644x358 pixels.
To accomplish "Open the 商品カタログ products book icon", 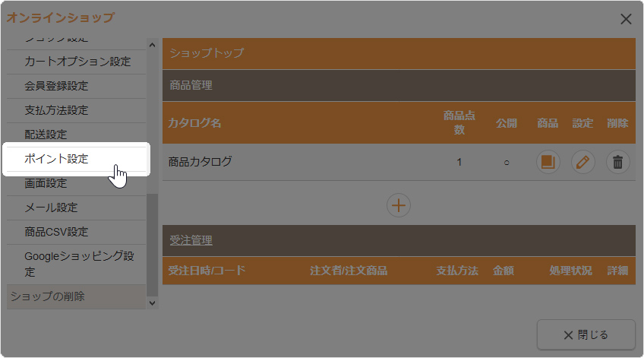I will tap(548, 162).
